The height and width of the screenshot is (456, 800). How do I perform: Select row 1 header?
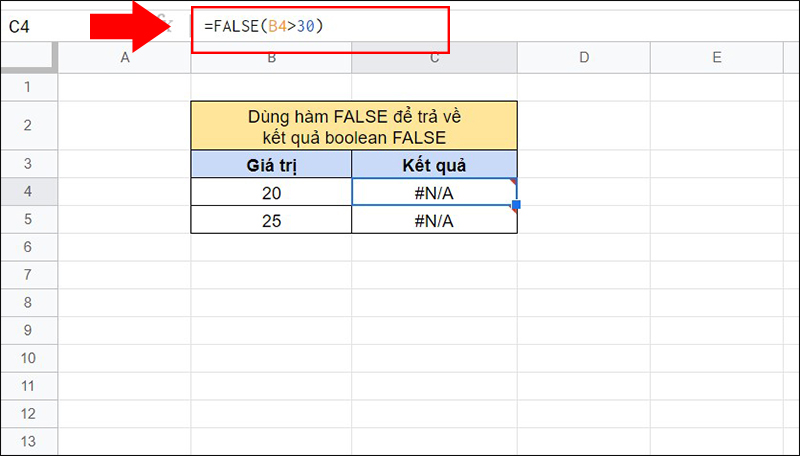click(x=29, y=87)
